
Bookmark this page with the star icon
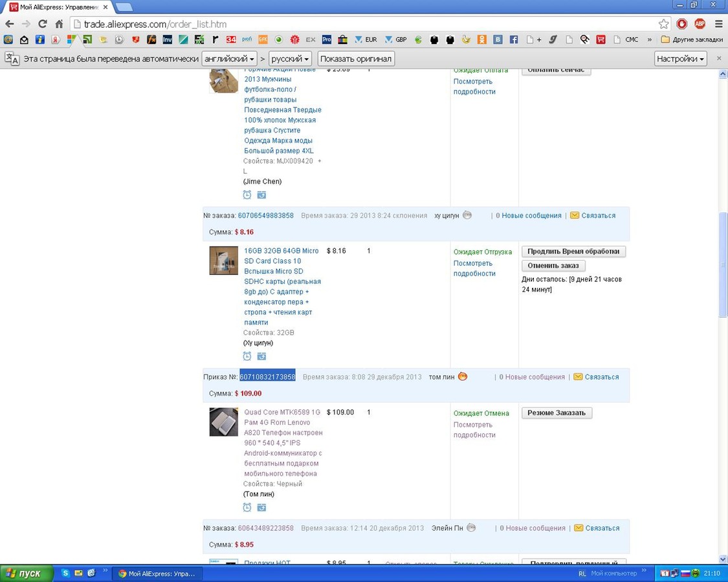(x=664, y=24)
